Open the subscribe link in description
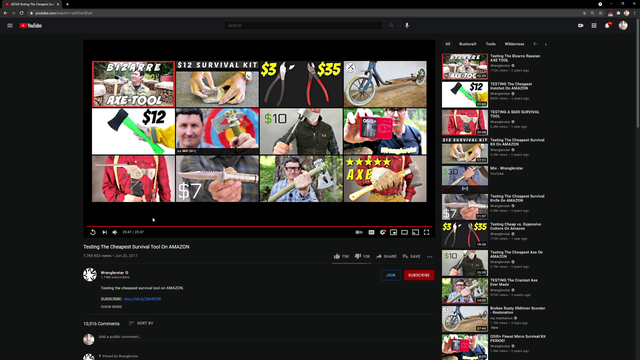 [142, 299]
